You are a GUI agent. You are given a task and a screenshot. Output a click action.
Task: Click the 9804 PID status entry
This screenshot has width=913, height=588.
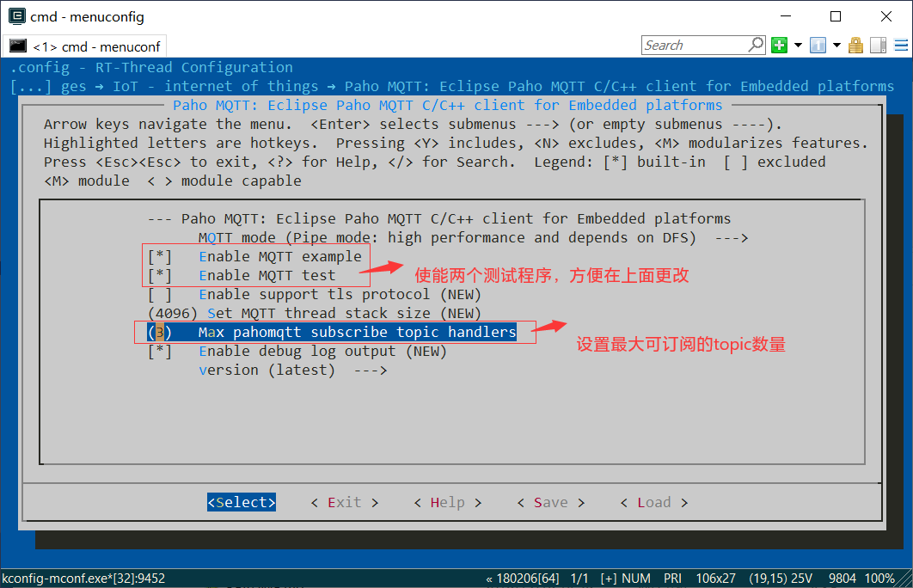pyautogui.click(x=842, y=579)
